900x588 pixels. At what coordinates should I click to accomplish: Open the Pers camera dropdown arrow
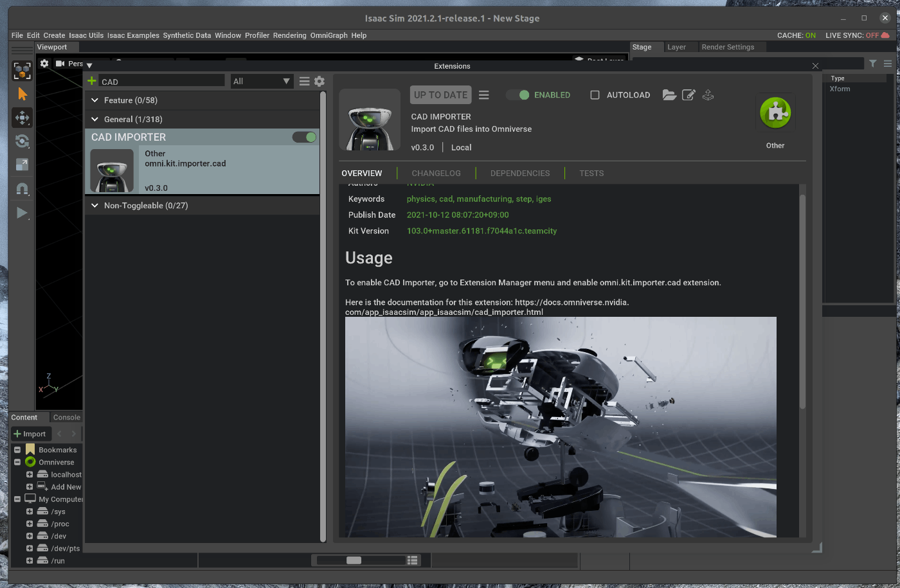point(89,66)
